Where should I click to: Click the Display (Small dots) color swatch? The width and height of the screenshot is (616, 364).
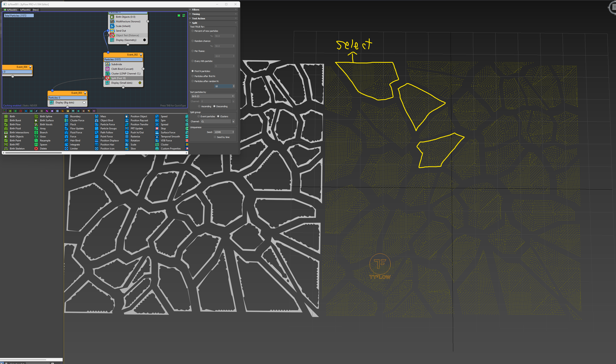[140, 83]
